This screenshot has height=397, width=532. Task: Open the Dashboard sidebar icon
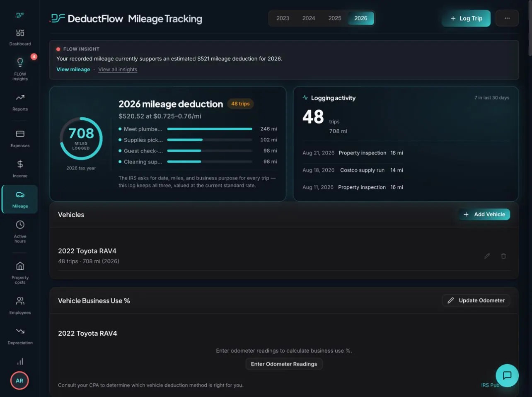[20, 37]
